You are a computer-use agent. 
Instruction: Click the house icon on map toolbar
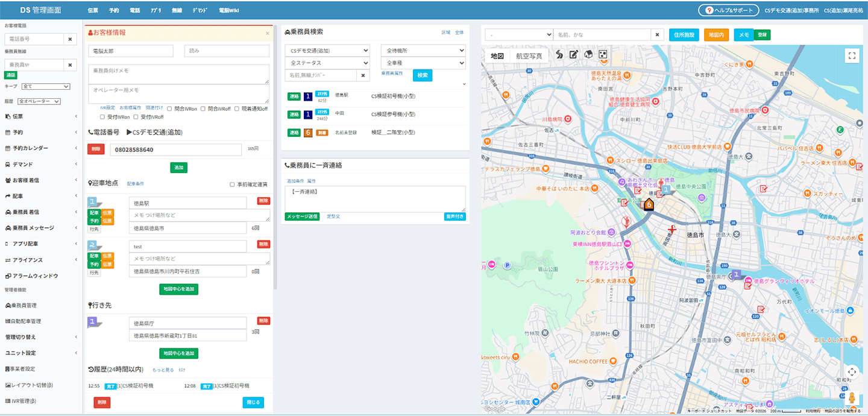(588, 55)
